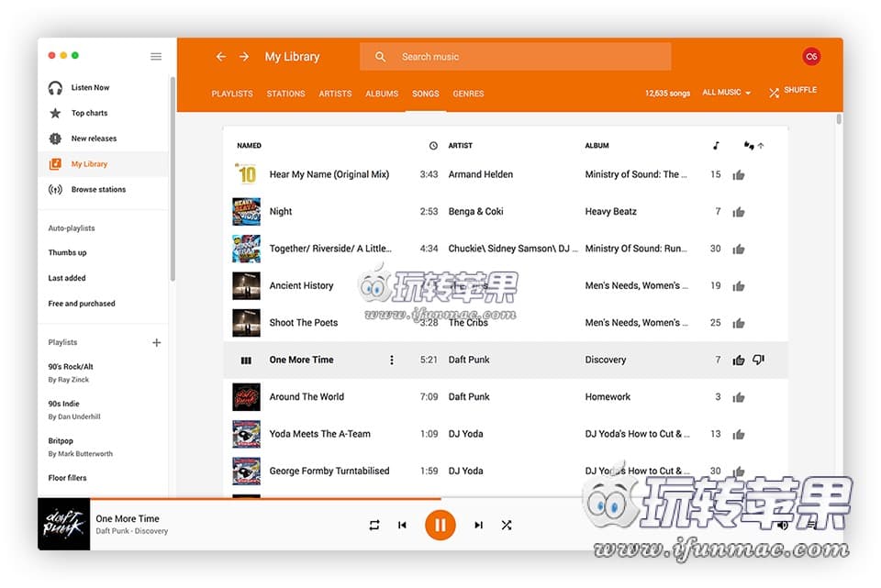This screenshot has height=588, width=881.
Task: Thumbs up Ancient History
Action: tap(738, 286)
